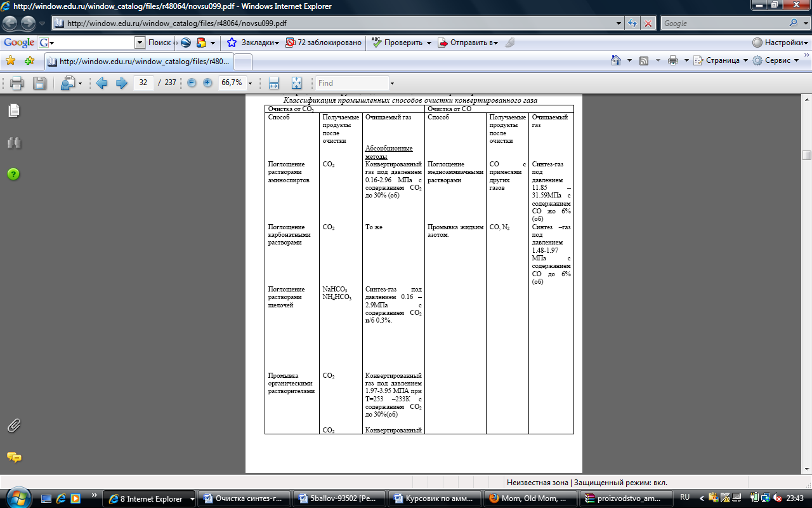Stop loading the page
This screenshot has height=508, width=812.
pyautogui.click(x=648, y=23)
